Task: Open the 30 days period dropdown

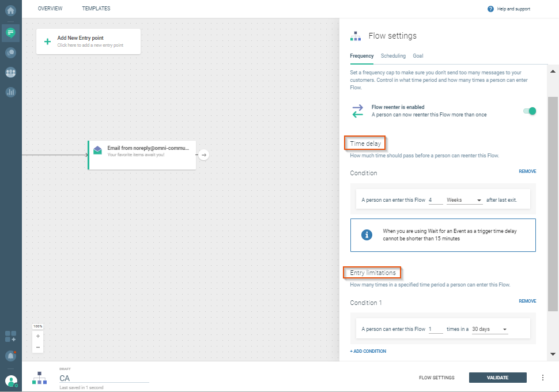Action: 489,329
